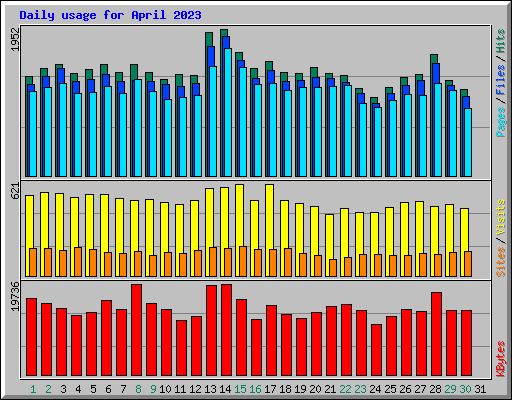
Task: Select day label "30" on the x-axis
Action: (465, 389)
